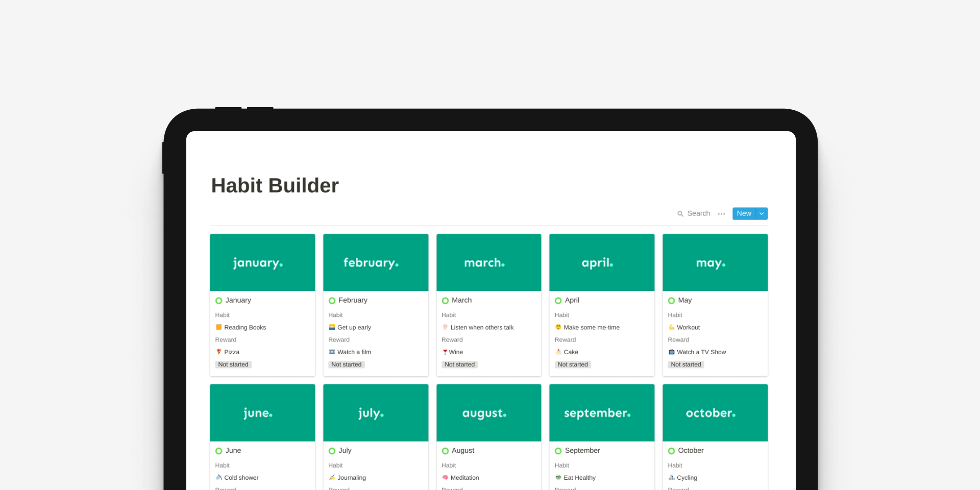Click the Habit Builder page title
Viewport: 980px width, 490px height.
pyautogui.click(x=275, y=186)
